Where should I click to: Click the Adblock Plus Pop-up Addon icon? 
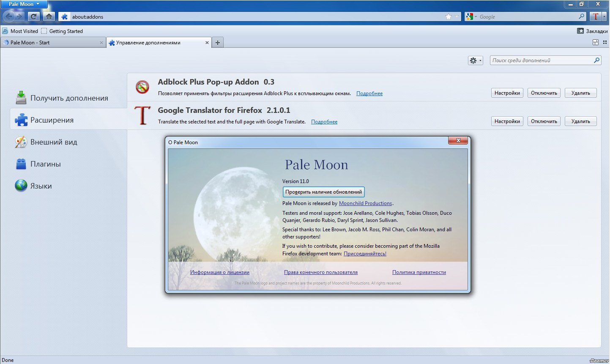(142, 87)
